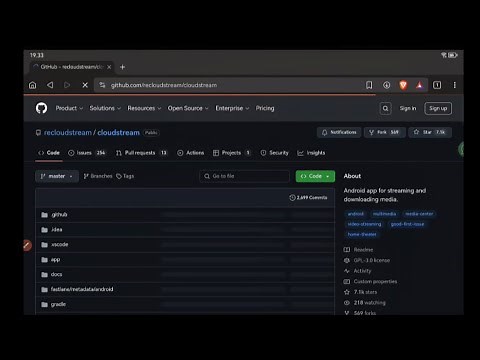Click the Fork 569 button
Screen dimensions: 480x360
[x=384, y=132]
